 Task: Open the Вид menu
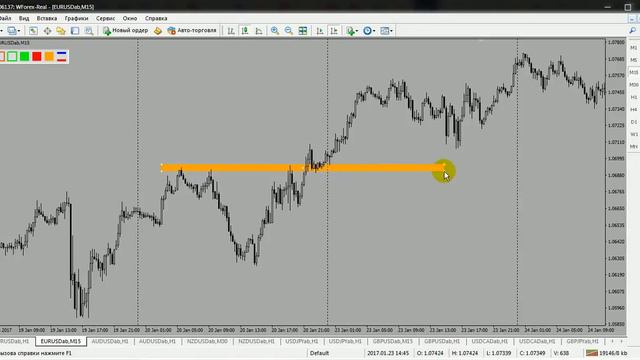pyautogui.click(x=24, y=18)
